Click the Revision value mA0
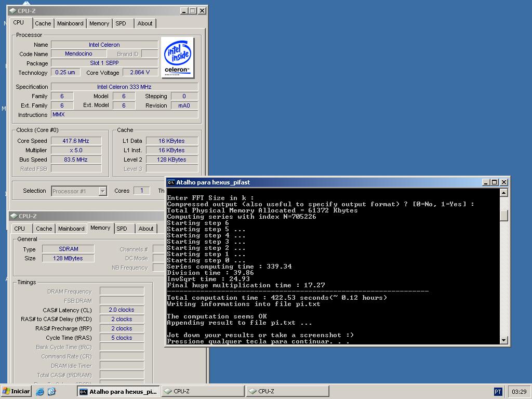Image resolution: width=532 pixels, height=399 pixels. 184,105
